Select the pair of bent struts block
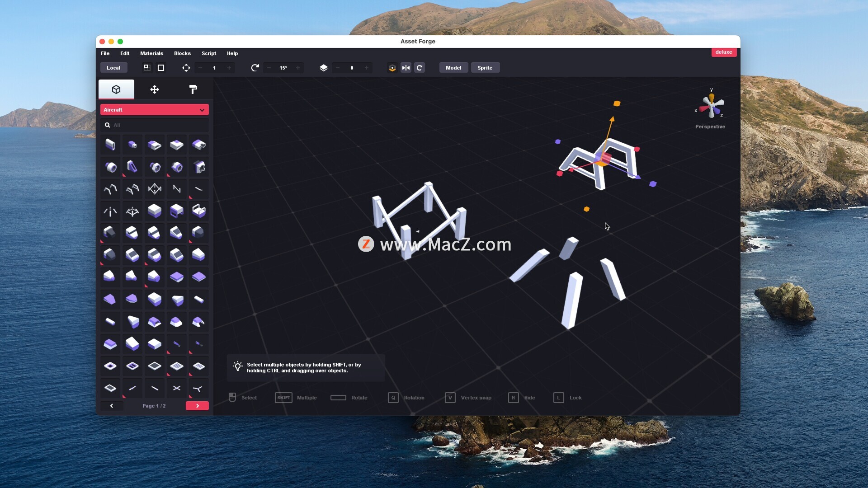This screenshot has width=868, height=488. [110, 189]
